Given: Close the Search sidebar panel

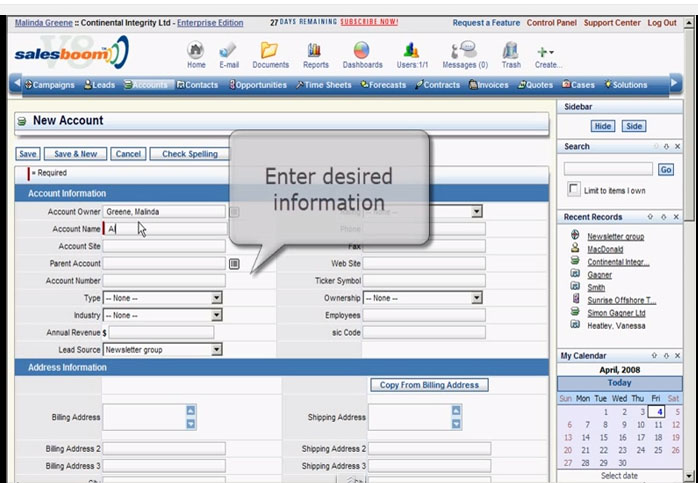Looking at the screenshot, I should [678, 146].
